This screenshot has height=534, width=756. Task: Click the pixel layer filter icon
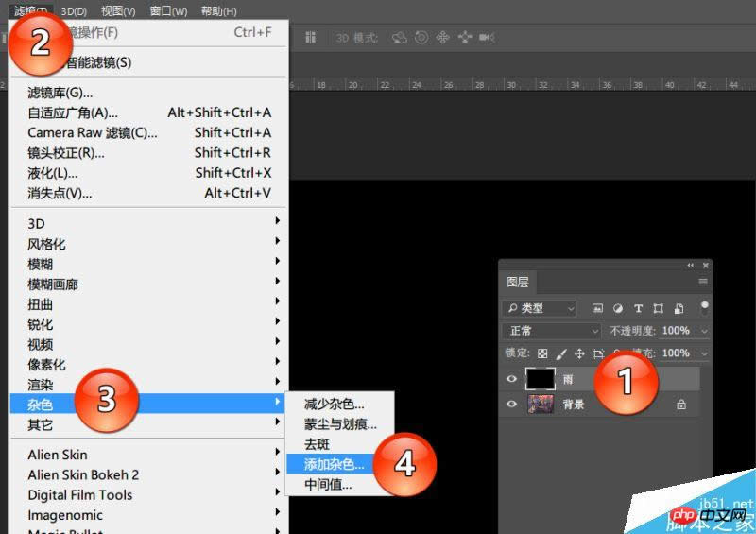[597, 308]
